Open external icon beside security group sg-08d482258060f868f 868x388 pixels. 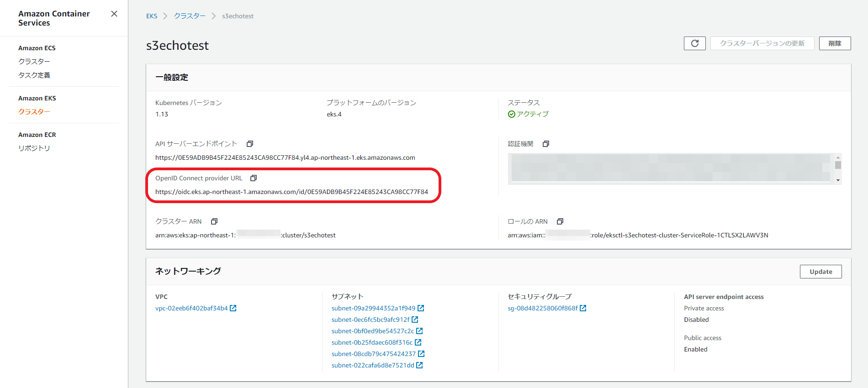coord(583,308)
